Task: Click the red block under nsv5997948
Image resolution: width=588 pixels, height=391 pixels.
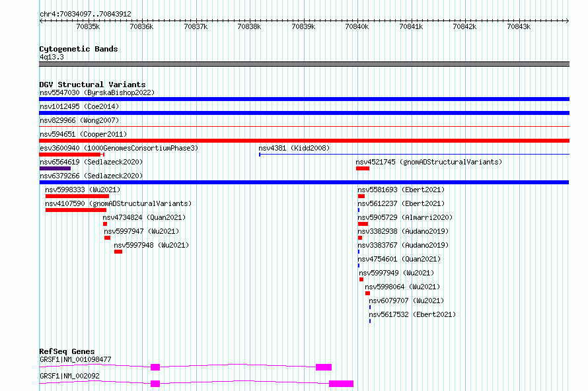Action: 118,252
